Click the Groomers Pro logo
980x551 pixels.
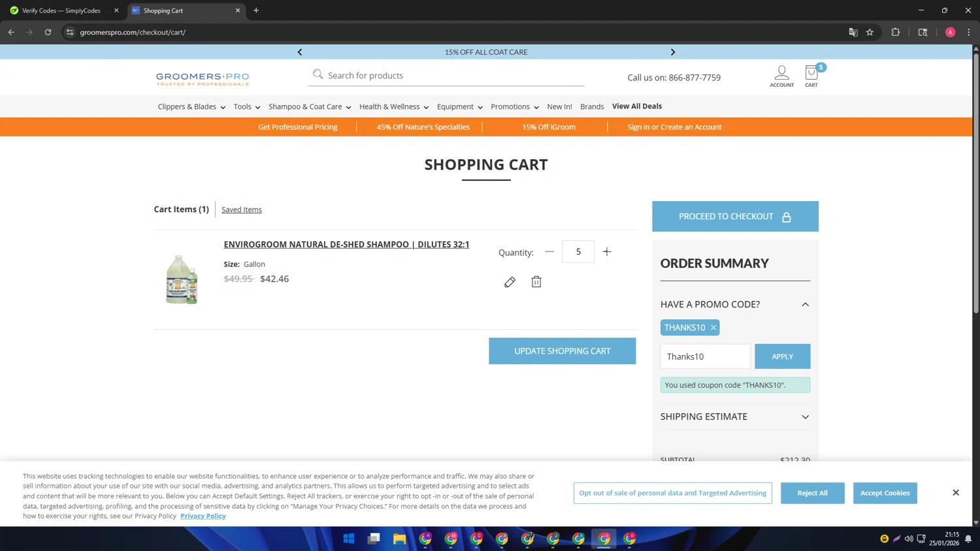point(203,79)
